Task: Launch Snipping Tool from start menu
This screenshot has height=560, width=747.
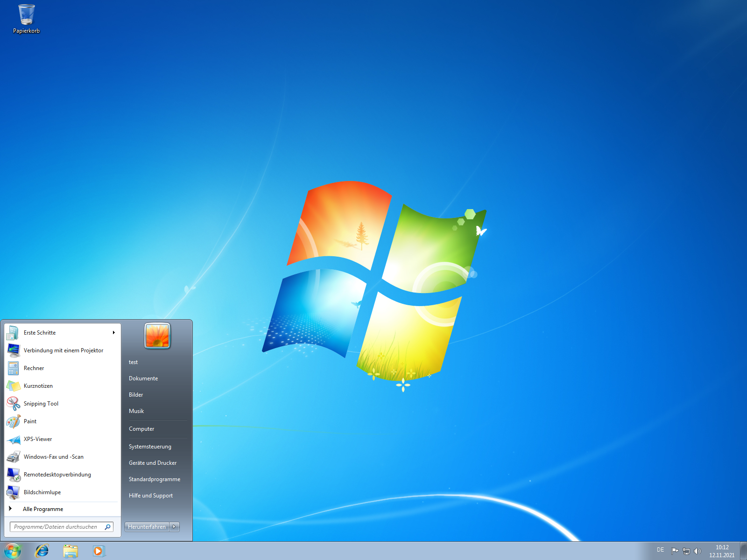Action: (63, 404)
